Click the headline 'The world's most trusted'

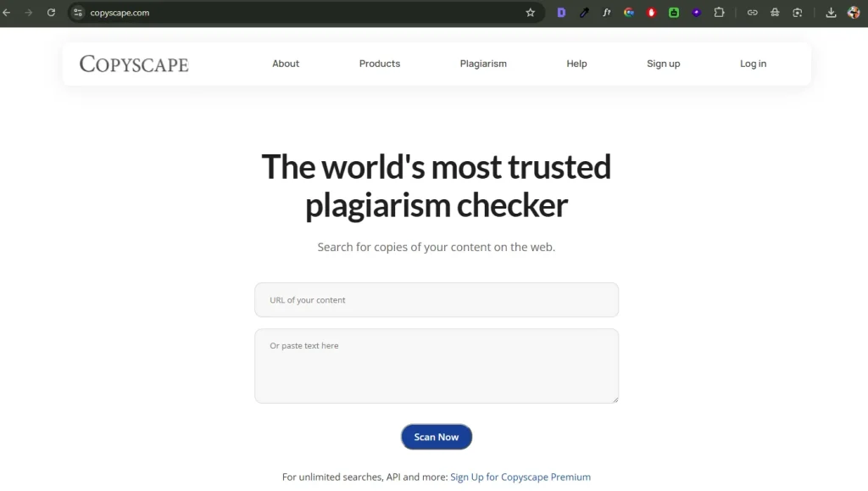tap(437, 166)
